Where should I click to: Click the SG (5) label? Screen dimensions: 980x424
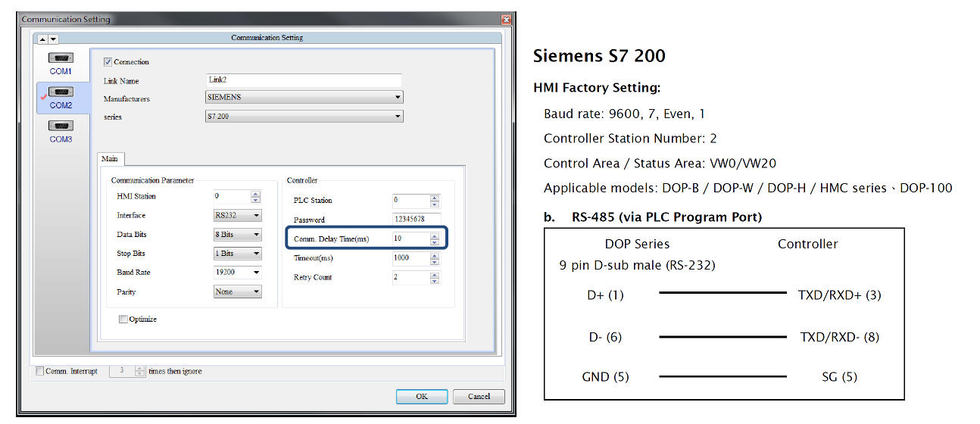click(x=840, y=376)
